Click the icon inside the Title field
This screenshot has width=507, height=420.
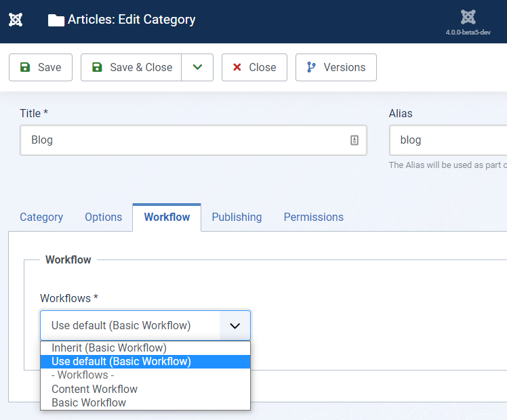click(x=354, y=140)
